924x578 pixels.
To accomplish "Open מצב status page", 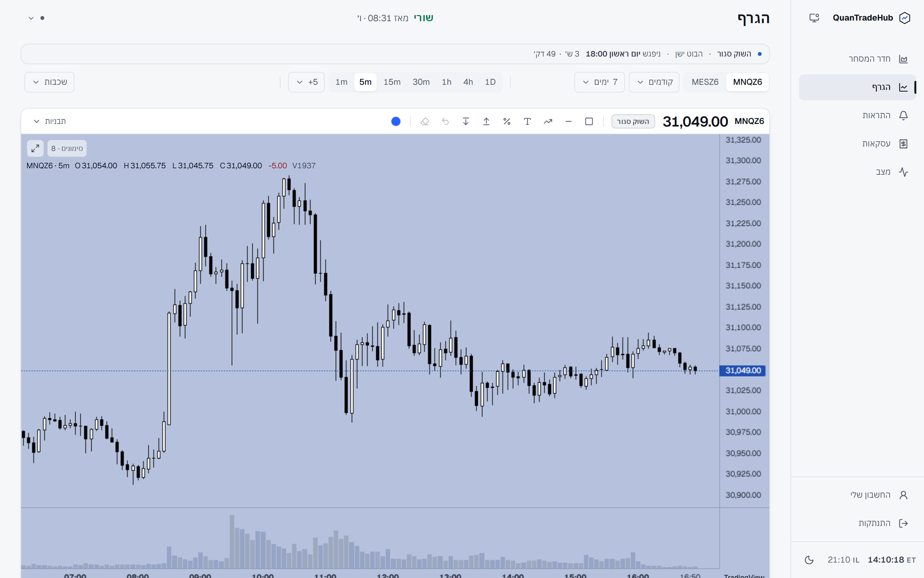I will pos(857,172).
